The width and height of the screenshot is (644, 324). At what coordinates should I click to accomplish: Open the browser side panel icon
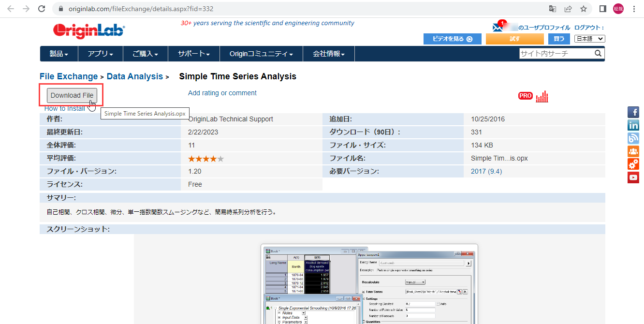tap(603, 9)
